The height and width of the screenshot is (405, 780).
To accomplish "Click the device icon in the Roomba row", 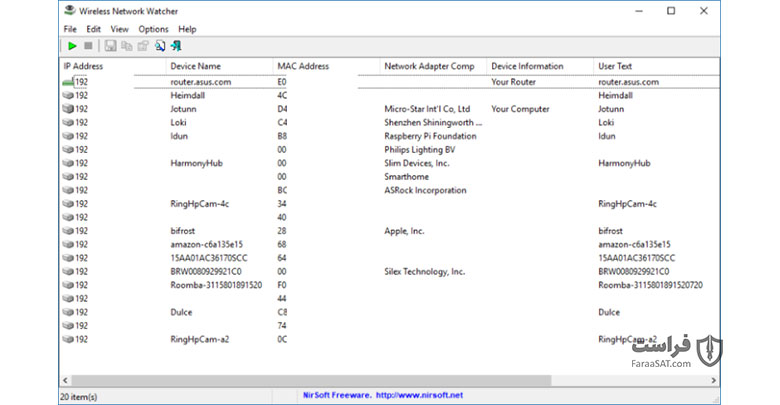I will [68, 285].
